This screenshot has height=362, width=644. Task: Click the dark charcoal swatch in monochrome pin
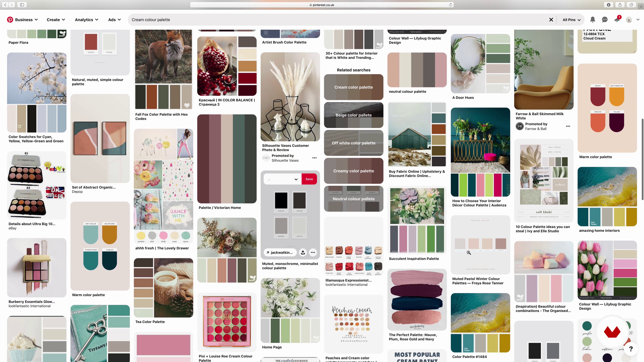[x=300, y=200]
